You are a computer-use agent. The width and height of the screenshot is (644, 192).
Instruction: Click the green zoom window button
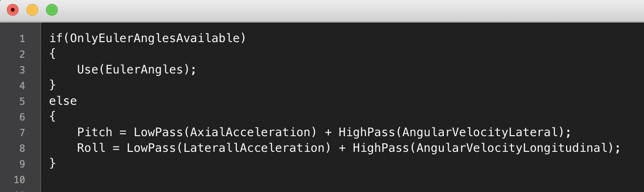pyautogui.click(x=51, y=10)
